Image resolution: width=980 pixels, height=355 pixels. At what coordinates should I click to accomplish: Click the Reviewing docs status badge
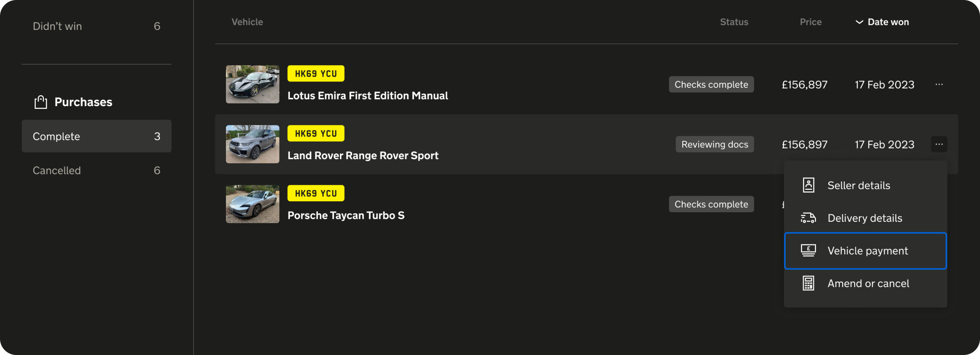(x=714, y=144)
